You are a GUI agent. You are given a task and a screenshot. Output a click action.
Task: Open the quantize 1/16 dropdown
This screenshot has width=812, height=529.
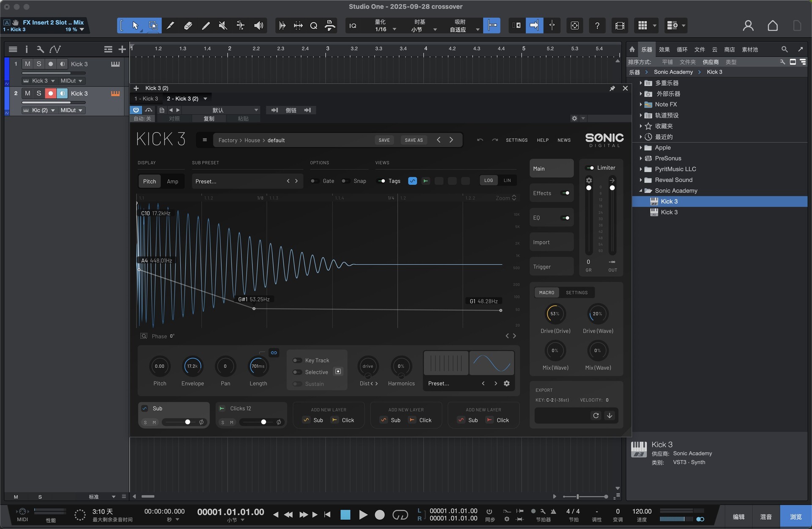coord(394,29)
